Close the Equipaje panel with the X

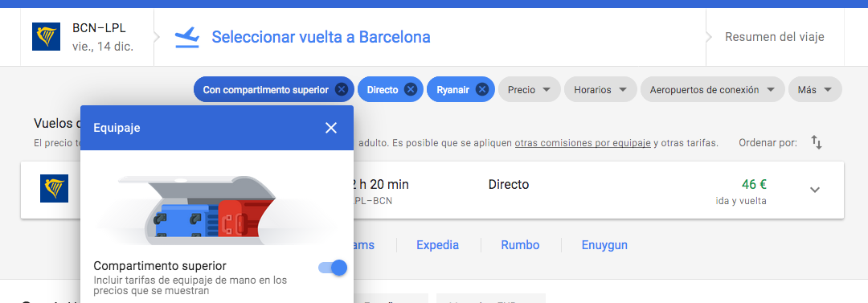pyautogui.click(x=331, y=128)
